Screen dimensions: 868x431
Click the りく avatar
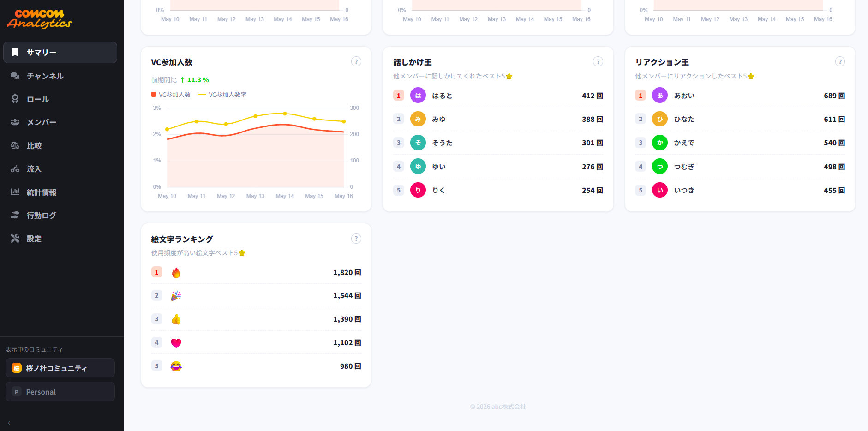coord(418,190)
